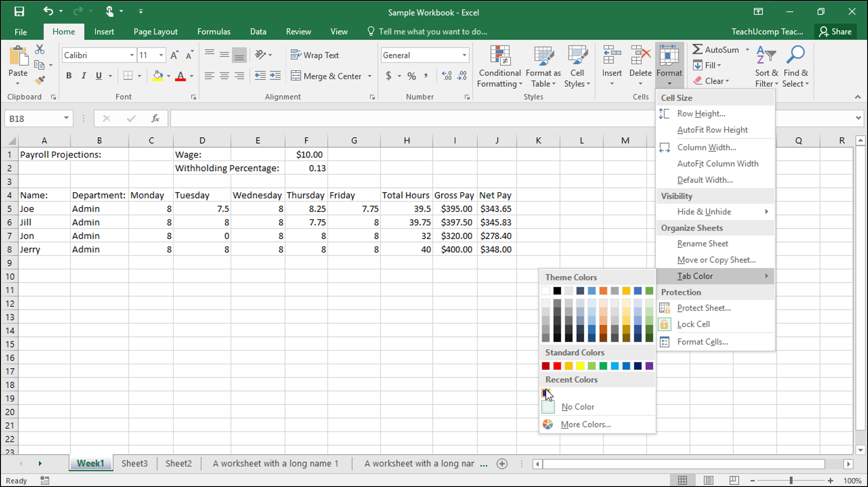Click Format Cells menu option
Viewport: 868px width, 487px height.
[x=702, y=341]
